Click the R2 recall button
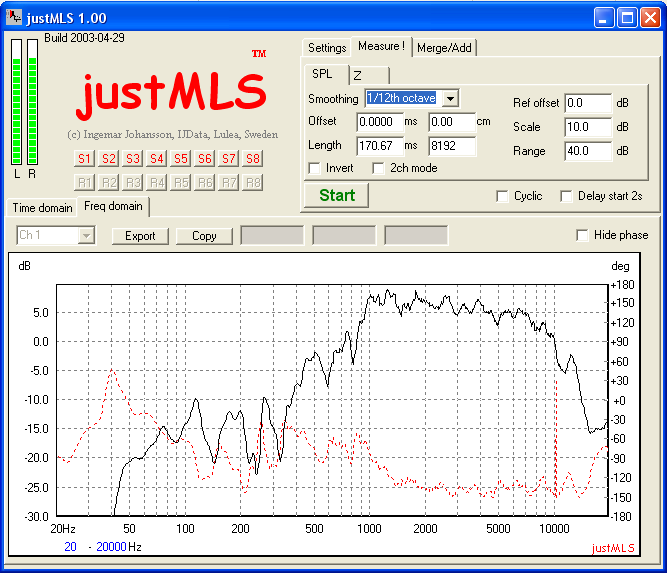The width and height of the screenshot is (667, 573). click(x=108, y=182)
